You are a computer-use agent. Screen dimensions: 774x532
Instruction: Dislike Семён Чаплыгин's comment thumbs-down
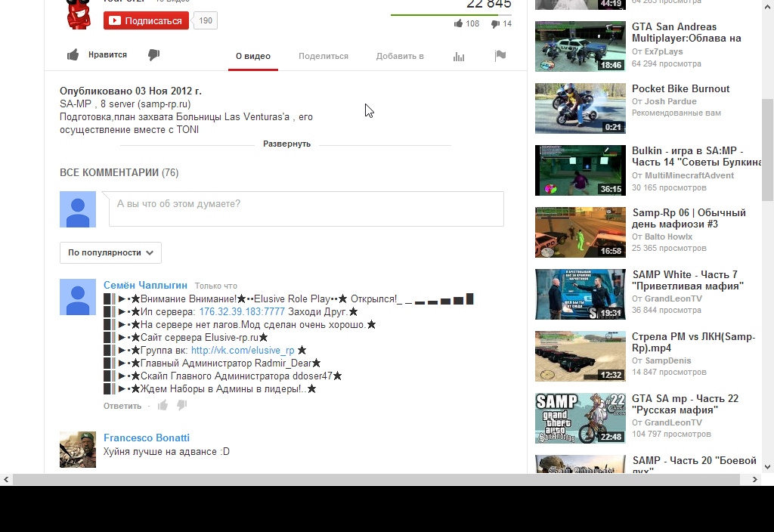pos(181,406)
